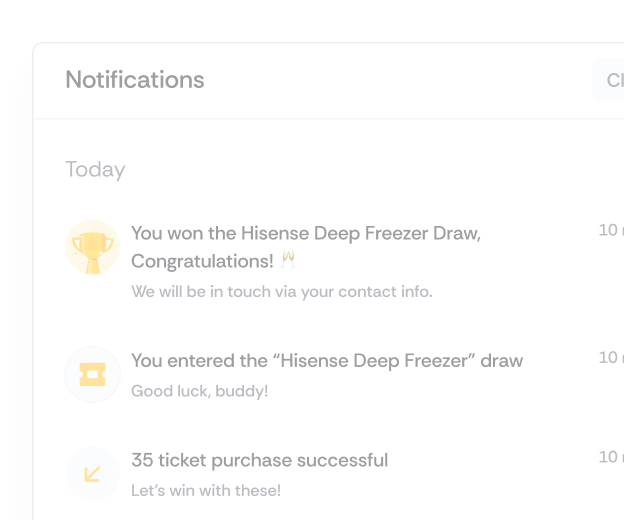This screenshot has width=624, height=520.
Task: Click the timestamp of the ticket purchase notification
Action: 610,457
